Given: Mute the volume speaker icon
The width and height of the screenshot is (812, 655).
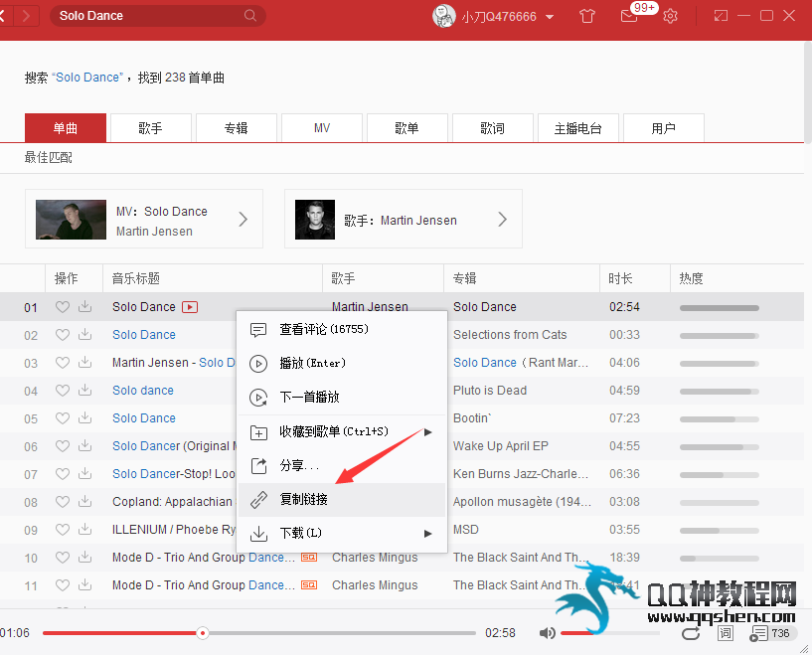Looking at the screenshot, I should (x=547, y=633).
